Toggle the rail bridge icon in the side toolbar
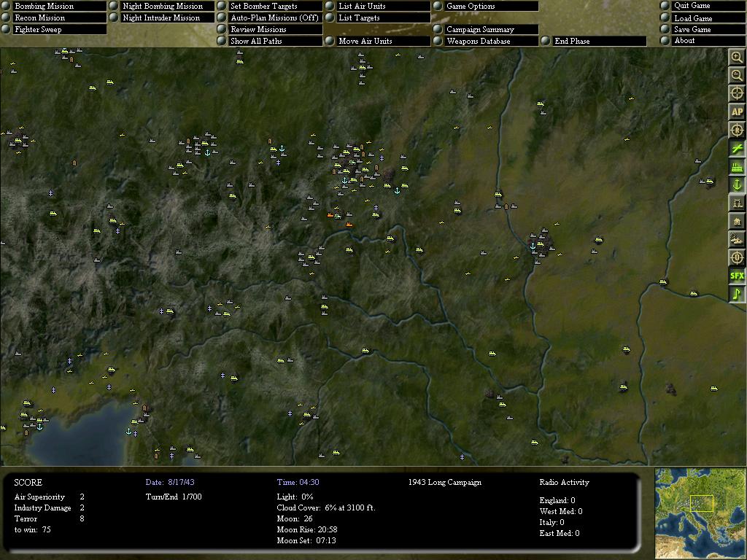The image size is (747, 560). [737, 203]
